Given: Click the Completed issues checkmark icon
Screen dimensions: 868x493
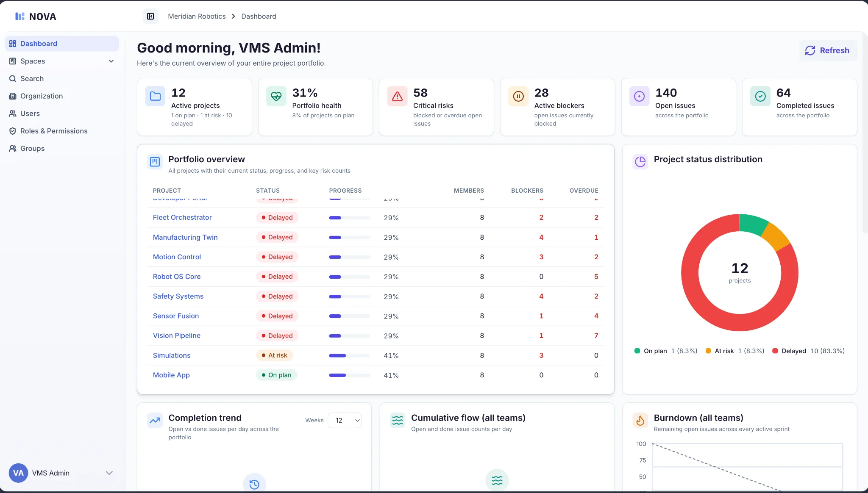Looking at the screenshot, I should [x=760, y=96].
